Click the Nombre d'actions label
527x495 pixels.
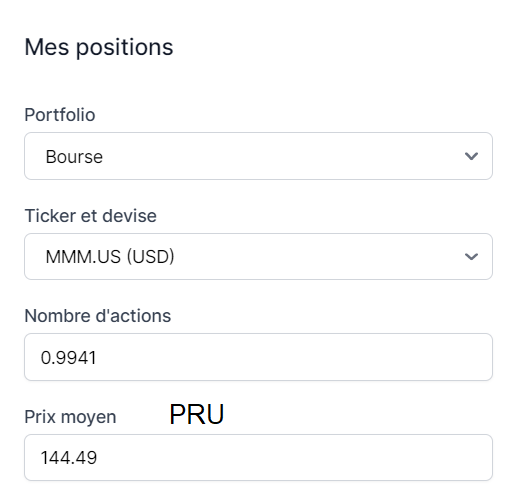tap(98, 316)
